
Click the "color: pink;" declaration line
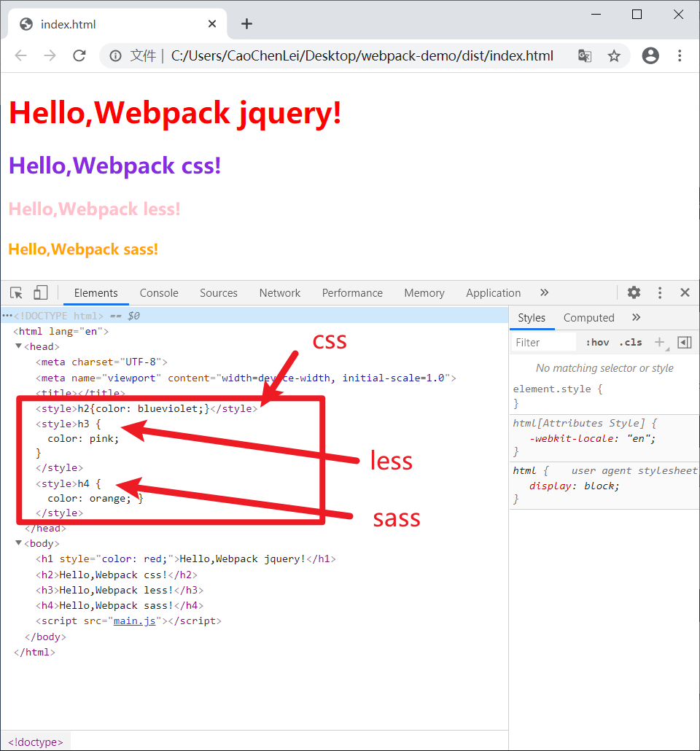83,439
